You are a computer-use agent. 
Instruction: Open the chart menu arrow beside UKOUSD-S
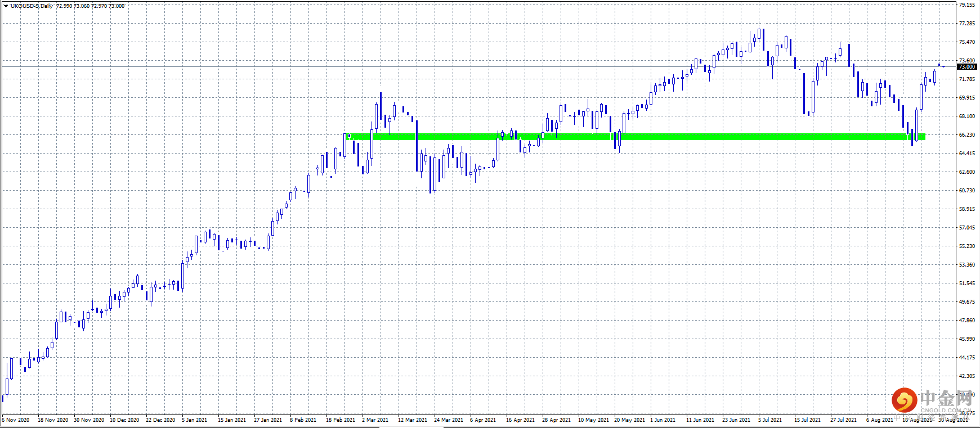[6, 6]
